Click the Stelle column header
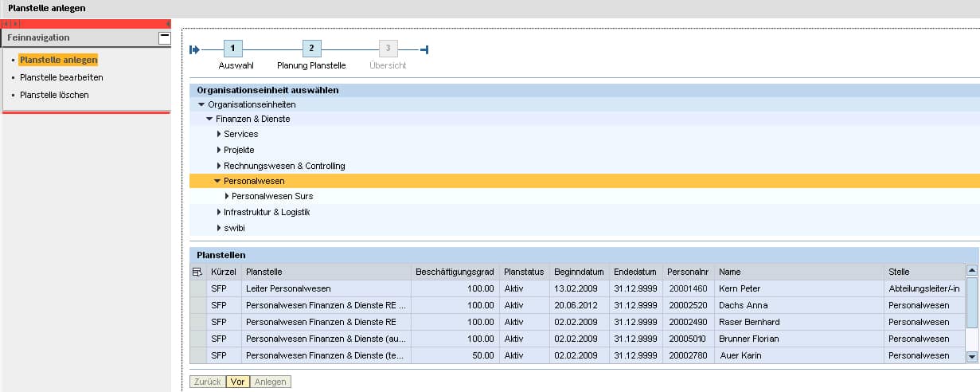 click(924, 272)
